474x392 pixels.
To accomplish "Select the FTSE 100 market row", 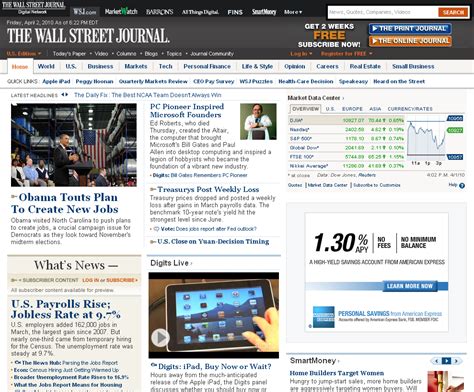I will [346, 157].
